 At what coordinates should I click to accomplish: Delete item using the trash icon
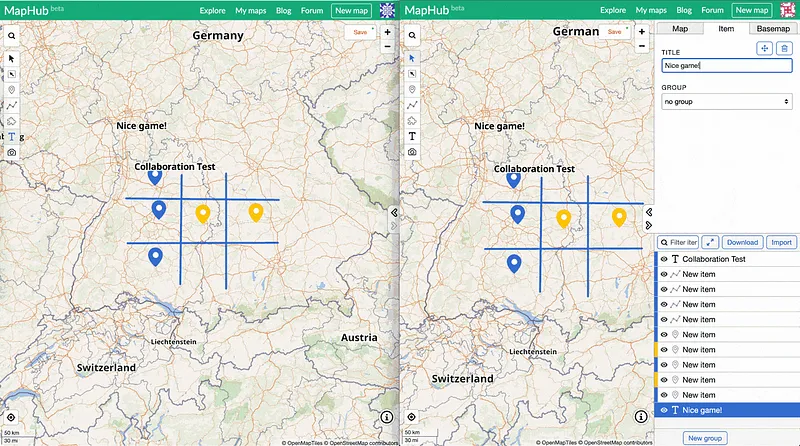(784, 48)
